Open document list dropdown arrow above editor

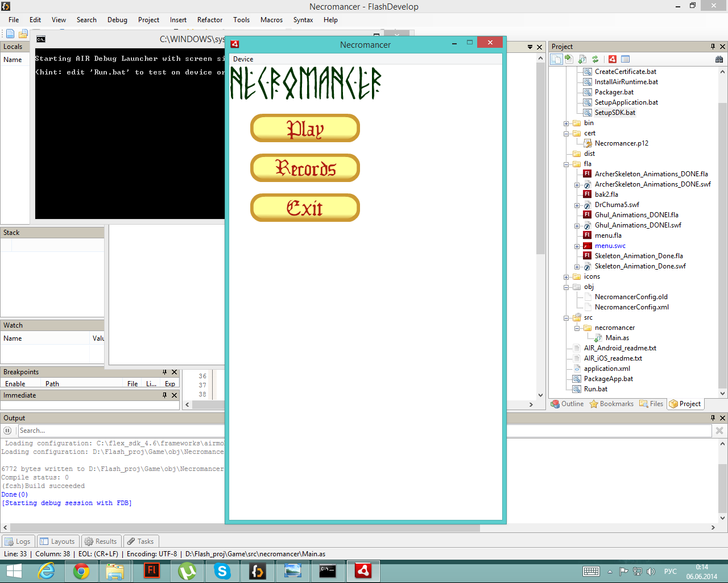(530, 47)
